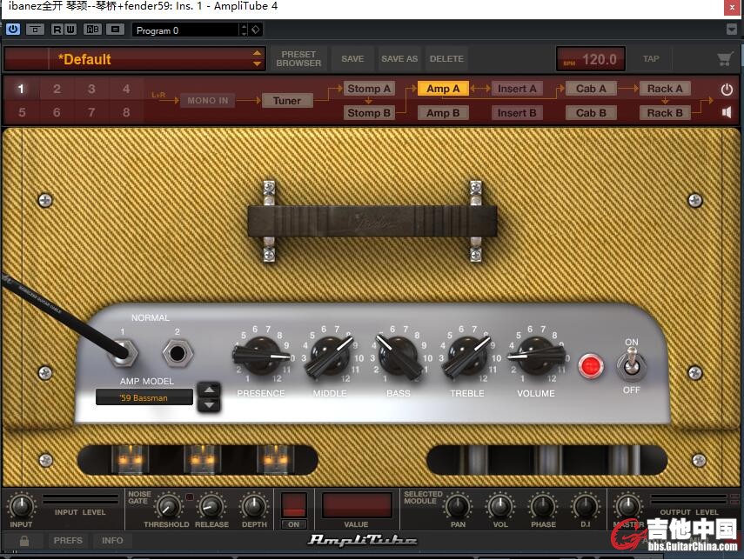Image resolution: width=744 pixels, height=560 pixels.
Task: Select the Stomp B module
Action: [x=369, y=113]
